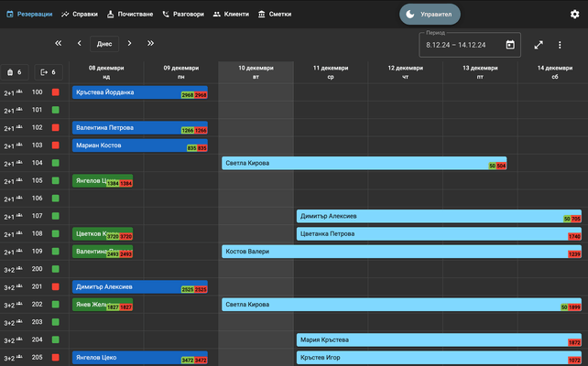This screenshot has height=366, width=588.
Task: Click the departures exit counter button
Action: pos(48,71)
